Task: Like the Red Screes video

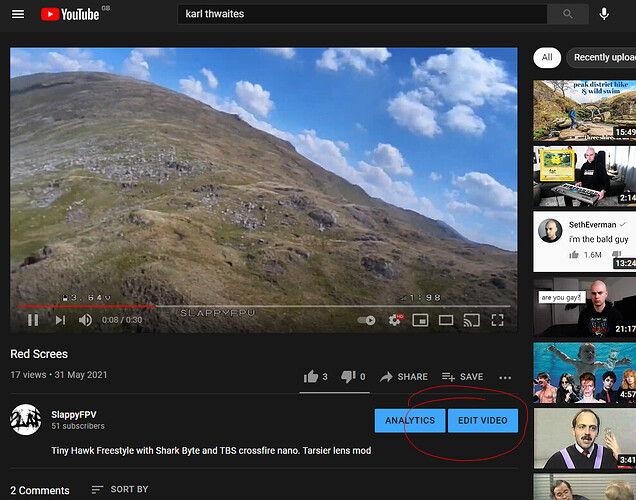Action: pyautogui.click(x=316, y=377)
